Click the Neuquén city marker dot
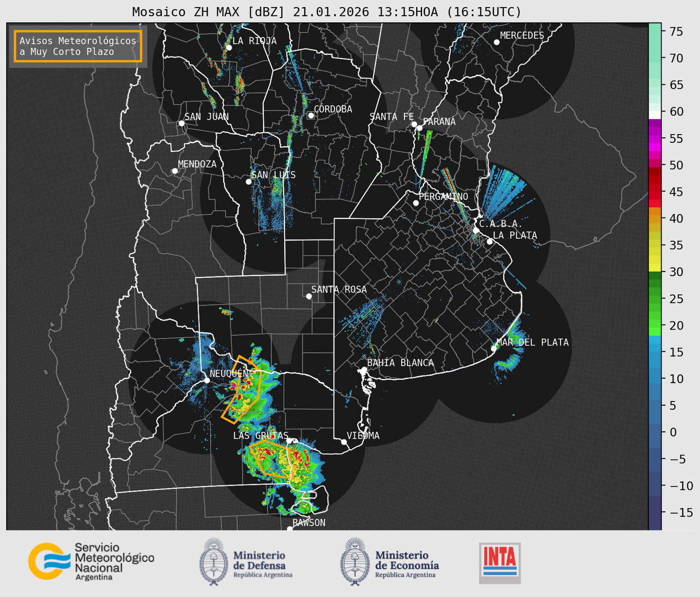The height and width of the screenshot is (597, 700). pyautogui.click(x=207, y=380)
